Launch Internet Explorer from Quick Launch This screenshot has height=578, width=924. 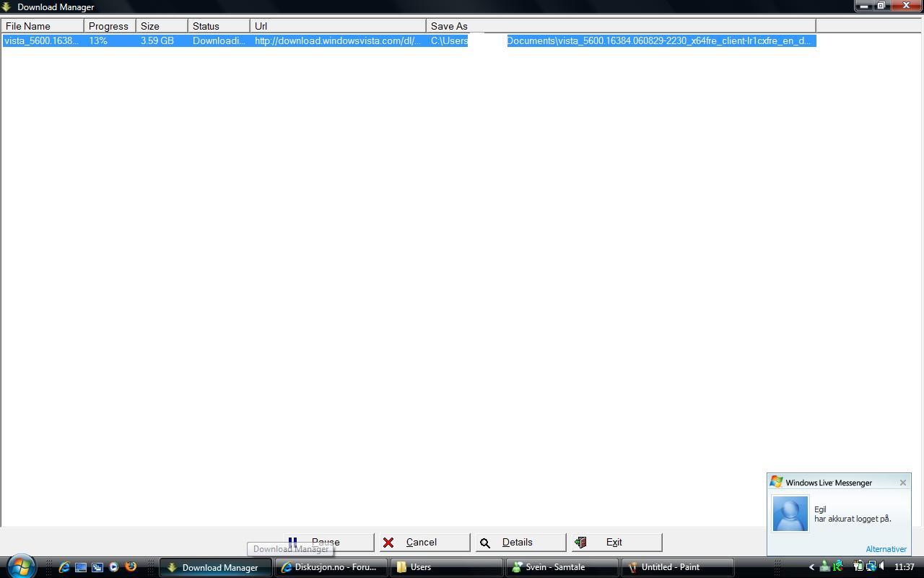64,567
